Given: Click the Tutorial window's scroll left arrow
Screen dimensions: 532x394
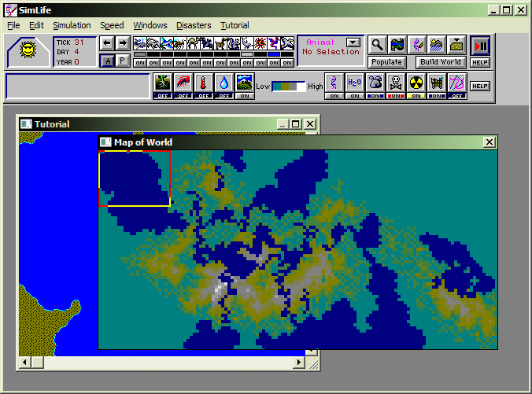Looking at the screenshot, I should (24, 362).
